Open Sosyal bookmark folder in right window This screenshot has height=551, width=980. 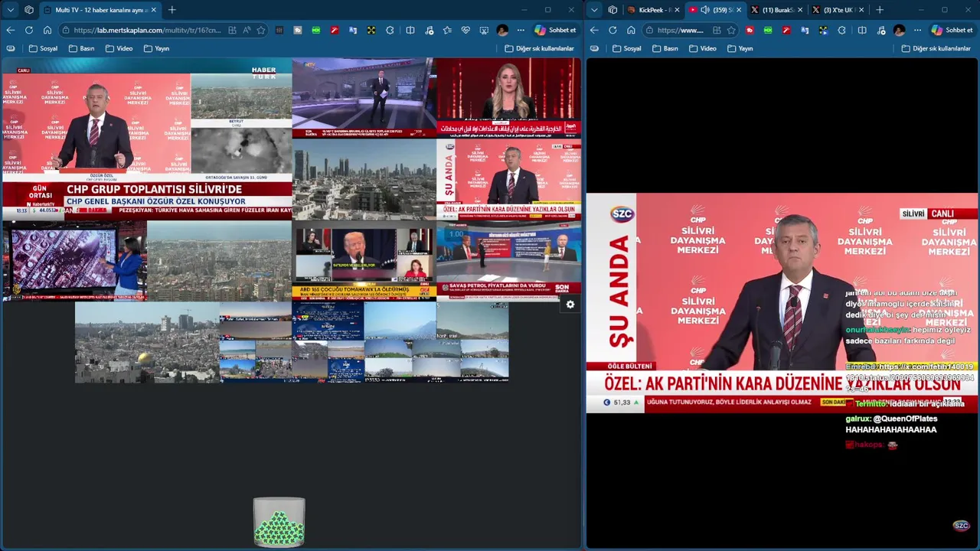[626, 48]
